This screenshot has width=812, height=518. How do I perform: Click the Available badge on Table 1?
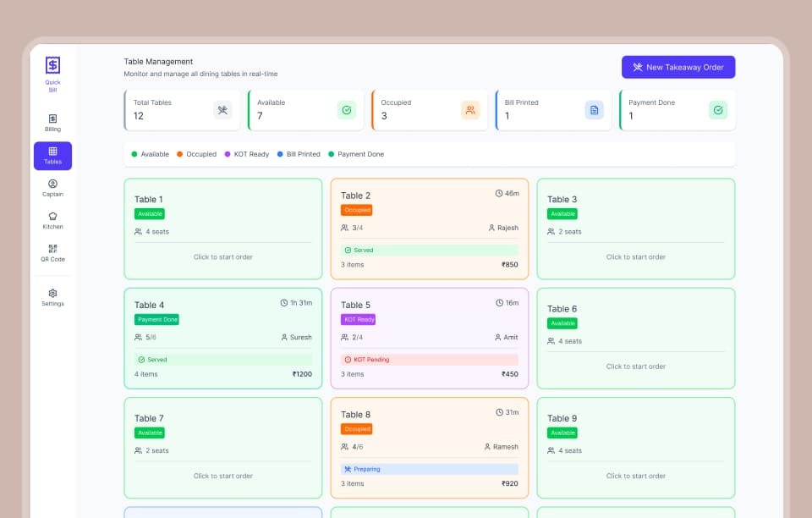(150, 214)
